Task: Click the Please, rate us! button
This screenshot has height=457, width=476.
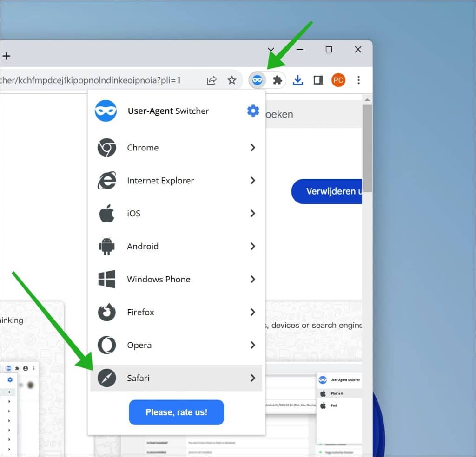Action: [x=176, y=412]
